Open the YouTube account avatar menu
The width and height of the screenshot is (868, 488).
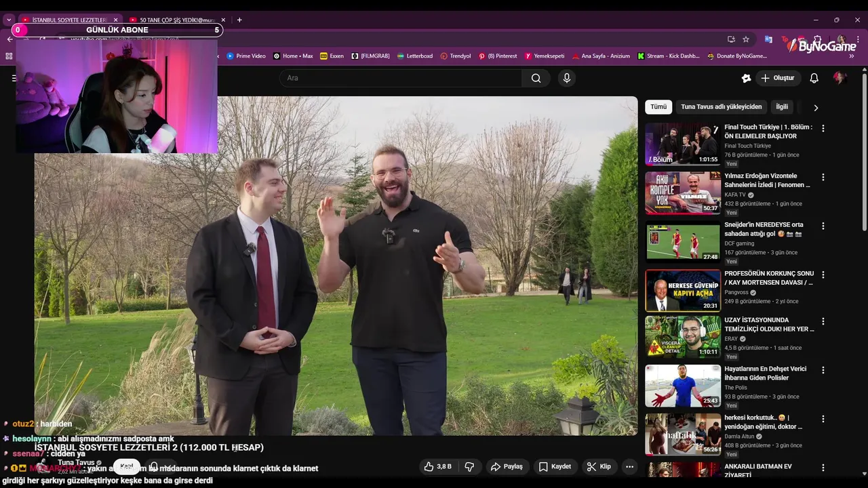(840, 78)
